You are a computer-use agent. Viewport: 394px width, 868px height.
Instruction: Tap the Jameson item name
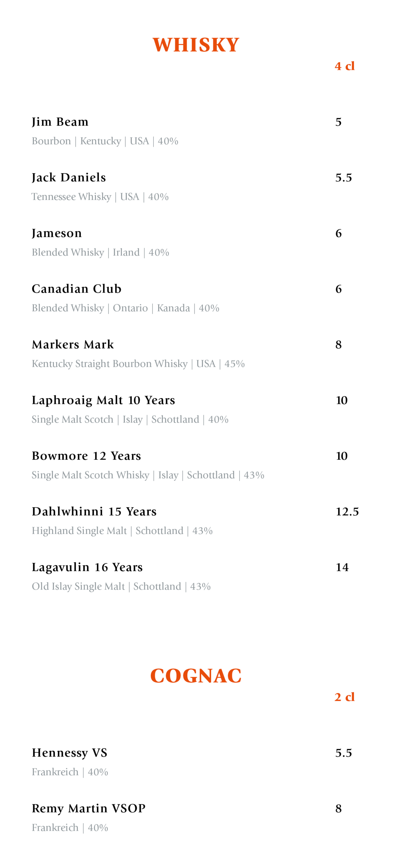tap(57, 233)
